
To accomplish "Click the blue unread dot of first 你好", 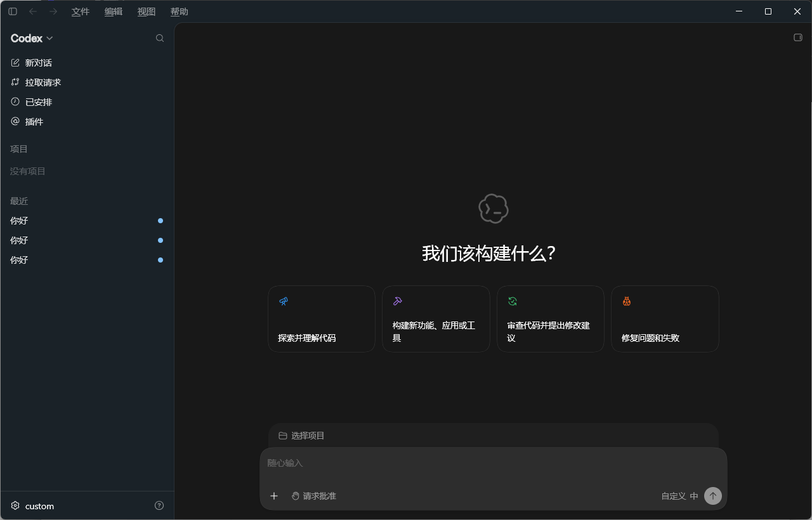I will pyautogui.click(x=160, y=221).
